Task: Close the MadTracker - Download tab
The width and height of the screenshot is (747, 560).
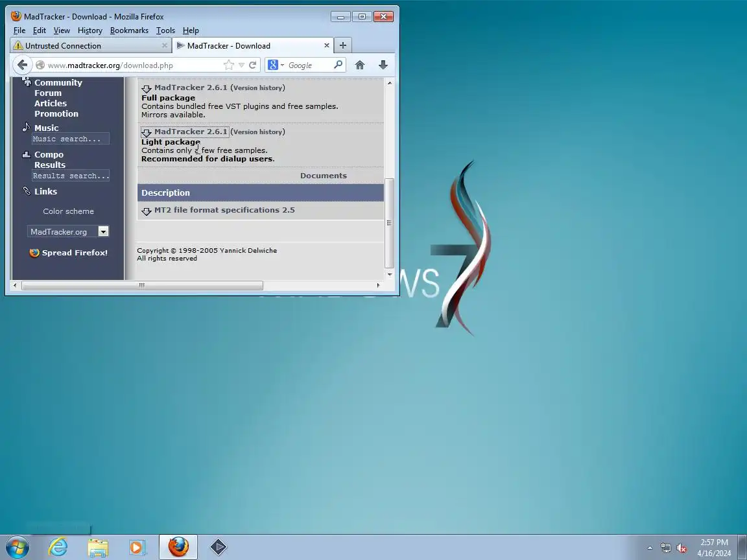Action: click(x=326, y=45)
